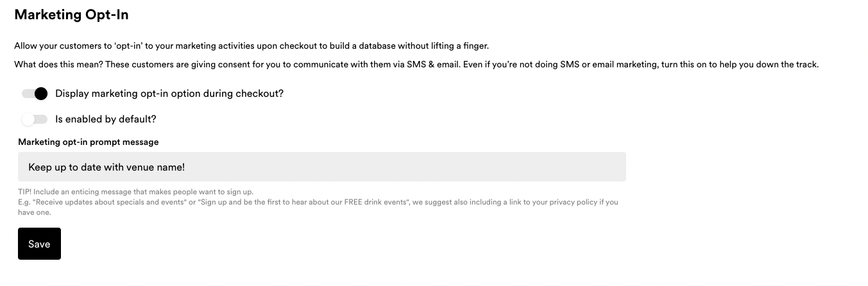Viewport: 868px width, 286px height.
Task: Click the Is enabled by default? label text
Action: point(106,119)
